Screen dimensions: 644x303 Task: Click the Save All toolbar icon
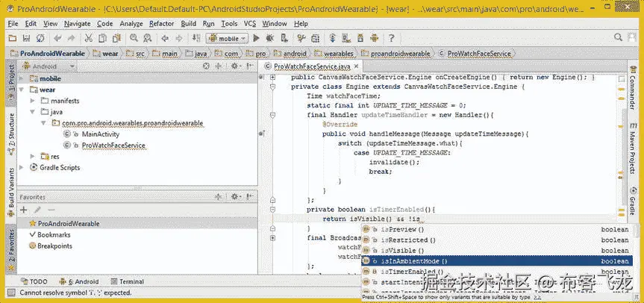(x=26, y=38)
